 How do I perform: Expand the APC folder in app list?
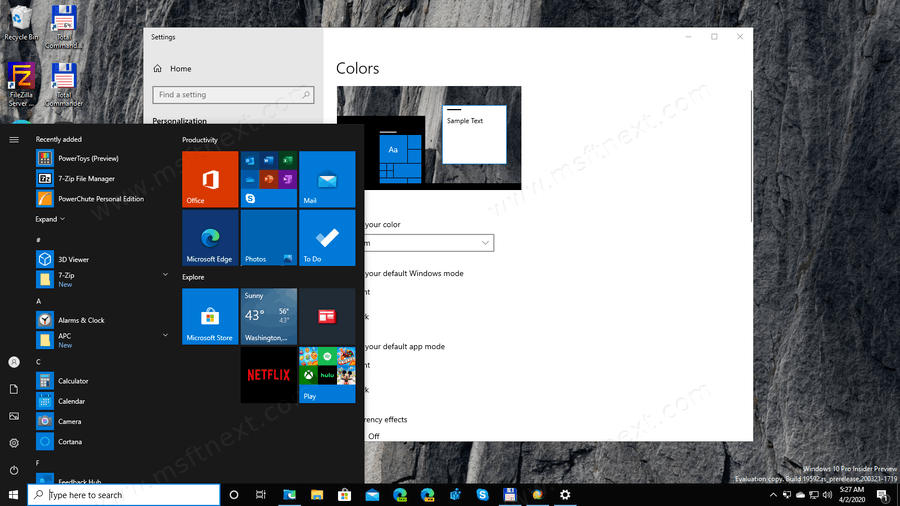[165, 335]
